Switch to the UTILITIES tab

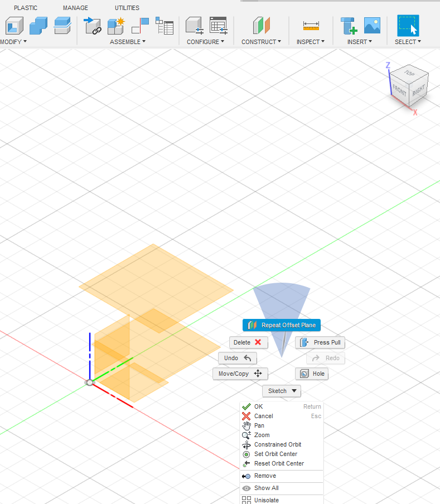pyautogui.click(x=127, y=8)
